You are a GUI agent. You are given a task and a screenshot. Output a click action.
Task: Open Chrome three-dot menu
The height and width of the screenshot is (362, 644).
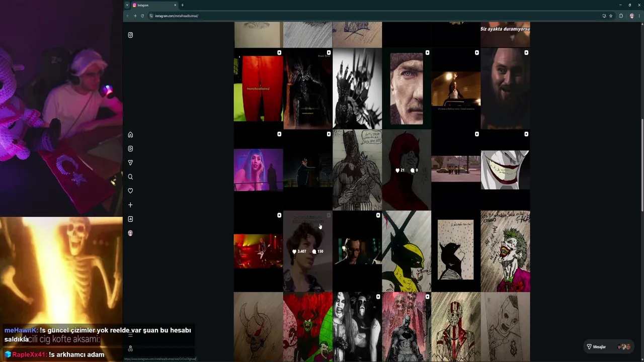tap(639, 16)
